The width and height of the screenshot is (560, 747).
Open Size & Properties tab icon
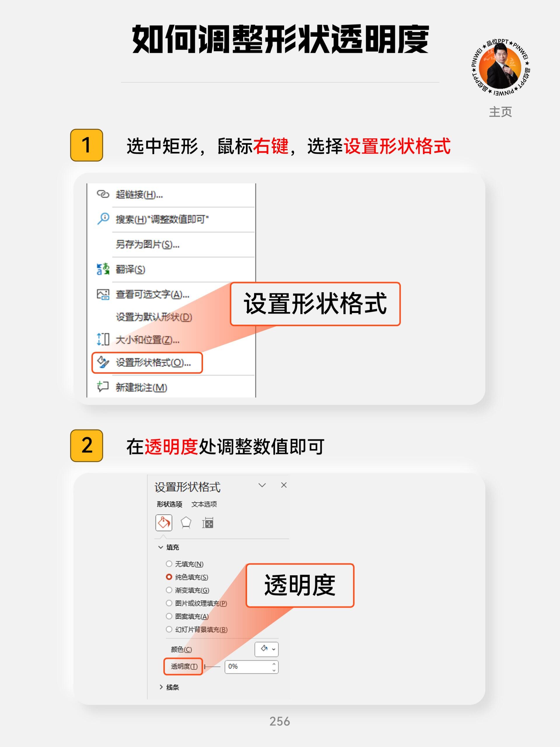[207, 523]
